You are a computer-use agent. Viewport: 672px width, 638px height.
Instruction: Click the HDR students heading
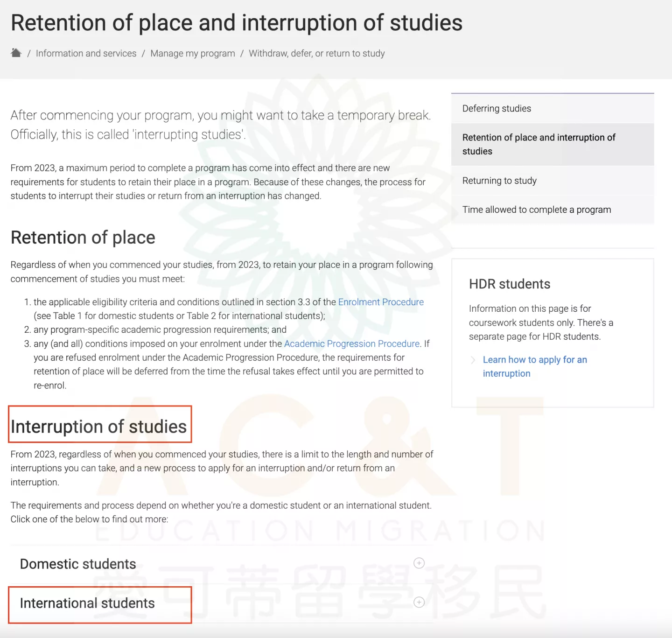pyautogui.click(x=510, y=284)
